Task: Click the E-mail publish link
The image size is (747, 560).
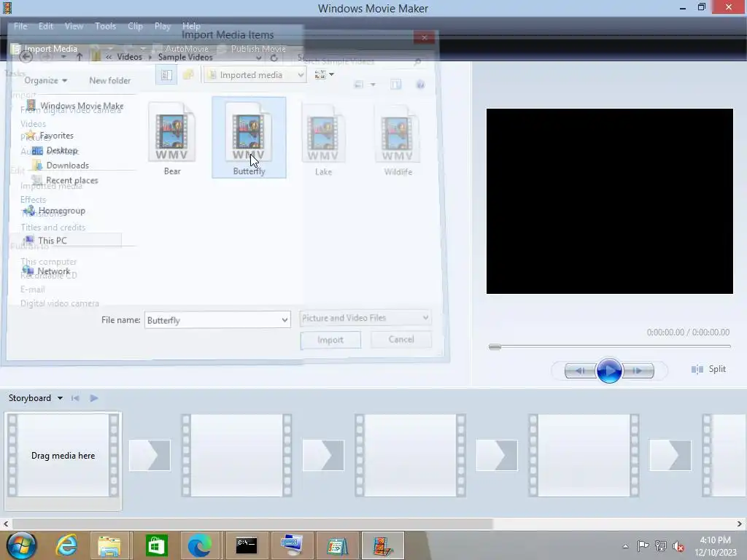Action: pyautogui.click(x=32, y=289)
